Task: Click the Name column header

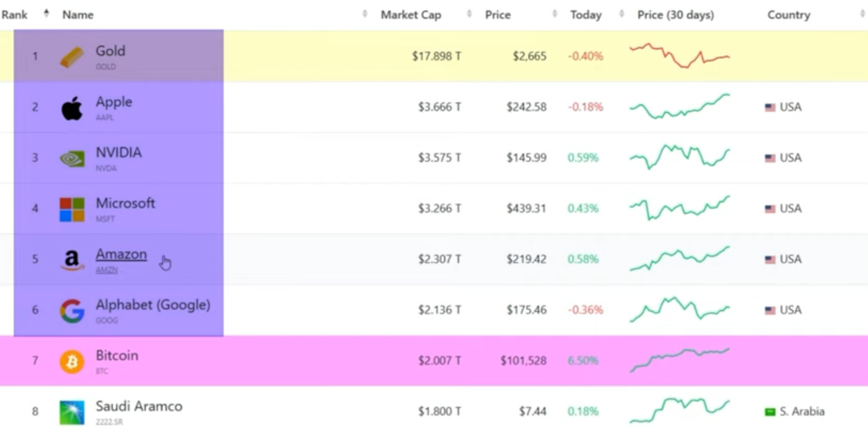Action: (x=78, y=15)
